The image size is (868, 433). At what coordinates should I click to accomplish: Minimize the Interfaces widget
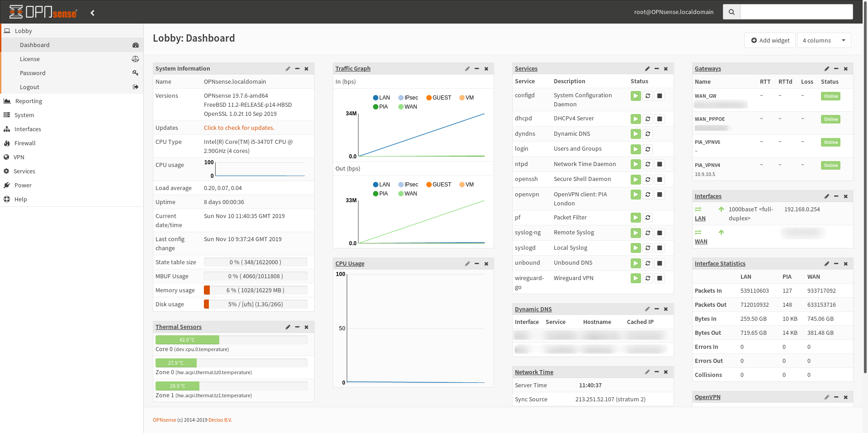[836, 196]
